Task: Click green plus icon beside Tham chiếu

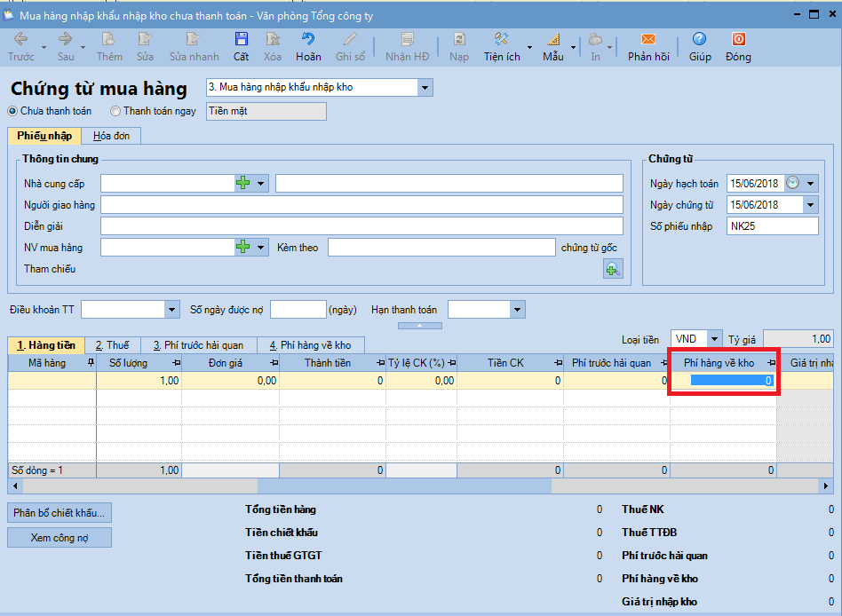Action: point(613,269)
